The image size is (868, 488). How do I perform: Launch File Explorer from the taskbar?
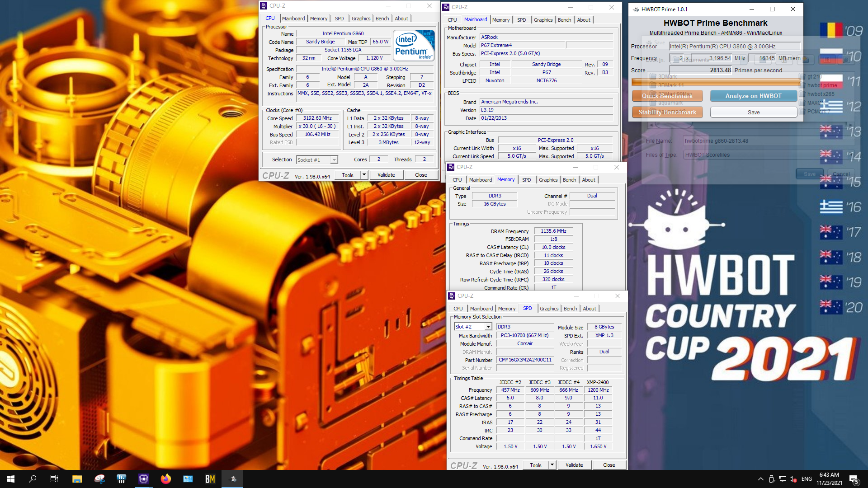point(77,479)
